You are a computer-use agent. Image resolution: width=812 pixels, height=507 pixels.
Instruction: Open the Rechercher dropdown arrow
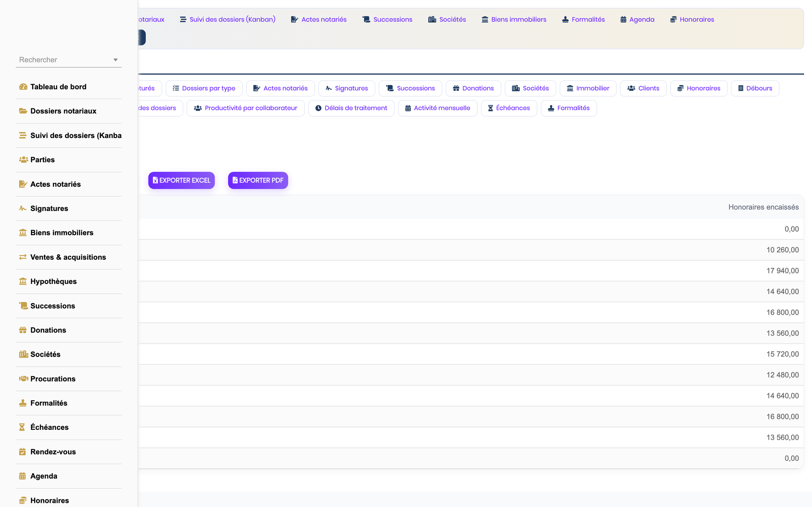click(116, 60)
